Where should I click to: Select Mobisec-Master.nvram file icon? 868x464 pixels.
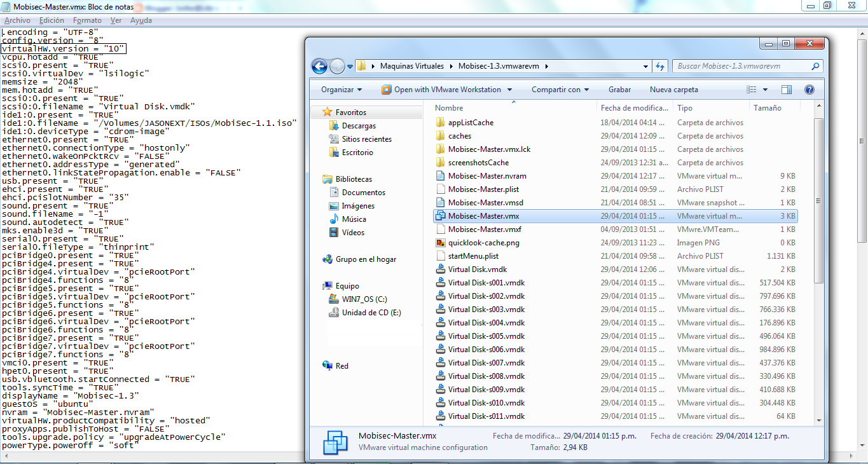pyautogui.click(x=440, y=176)
